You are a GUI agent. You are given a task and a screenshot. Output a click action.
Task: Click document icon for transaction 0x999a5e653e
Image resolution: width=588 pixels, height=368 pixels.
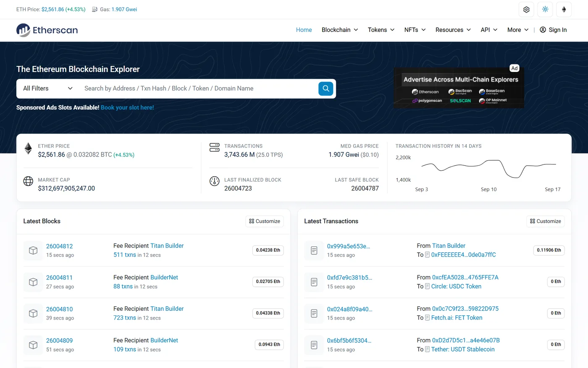click(314, 250)
